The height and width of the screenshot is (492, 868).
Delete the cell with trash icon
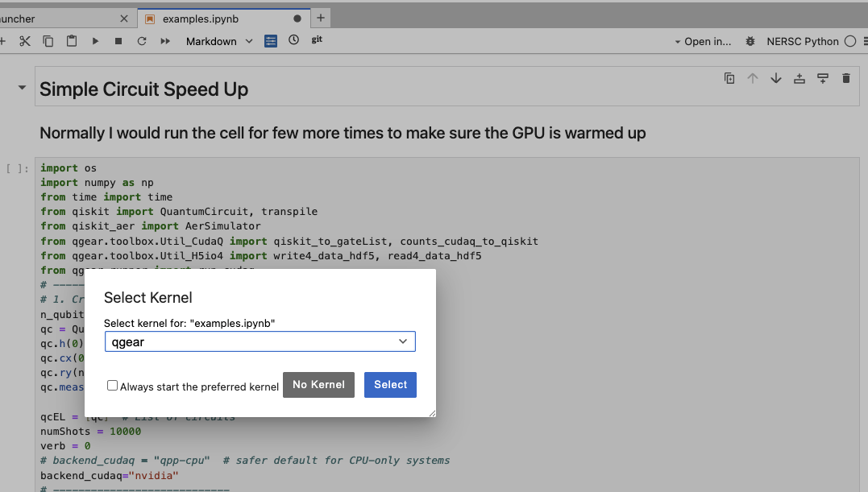pos(846,78)
